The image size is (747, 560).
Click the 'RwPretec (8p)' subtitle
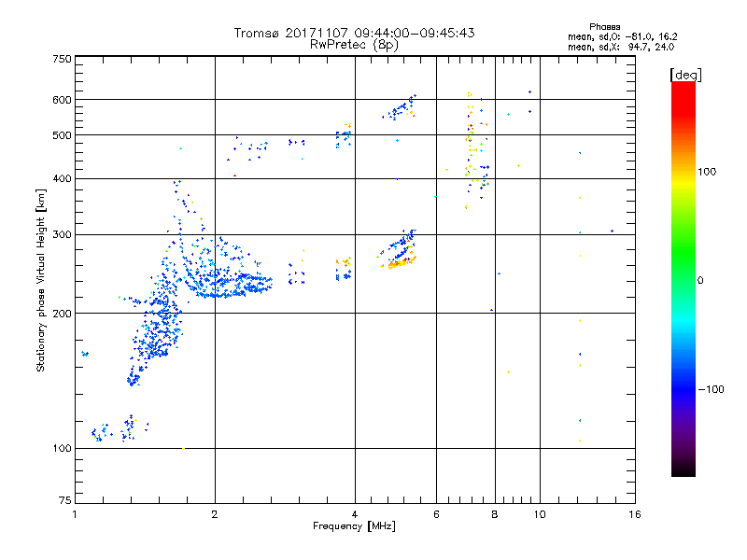(354, 45)
